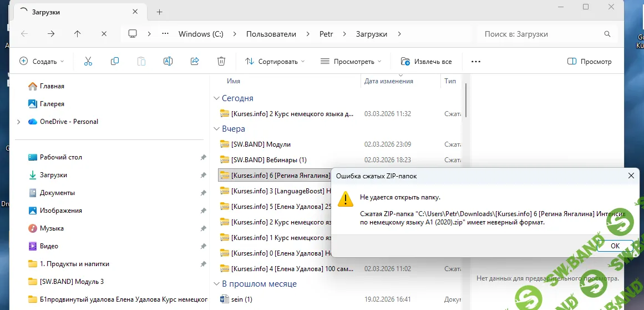Click the Copy icon in toolbar
This screenshot has width=644, height=310.
click(115, 62)
